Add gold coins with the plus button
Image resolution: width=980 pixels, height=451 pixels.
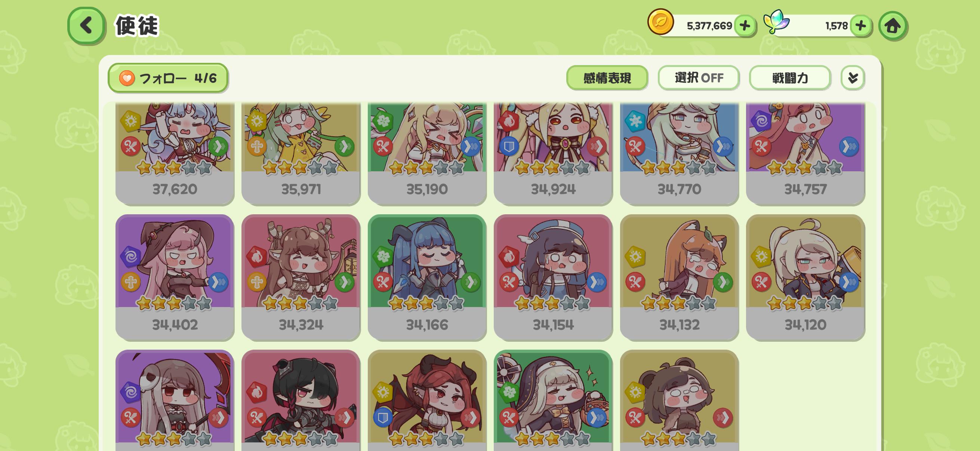(745, 26)
